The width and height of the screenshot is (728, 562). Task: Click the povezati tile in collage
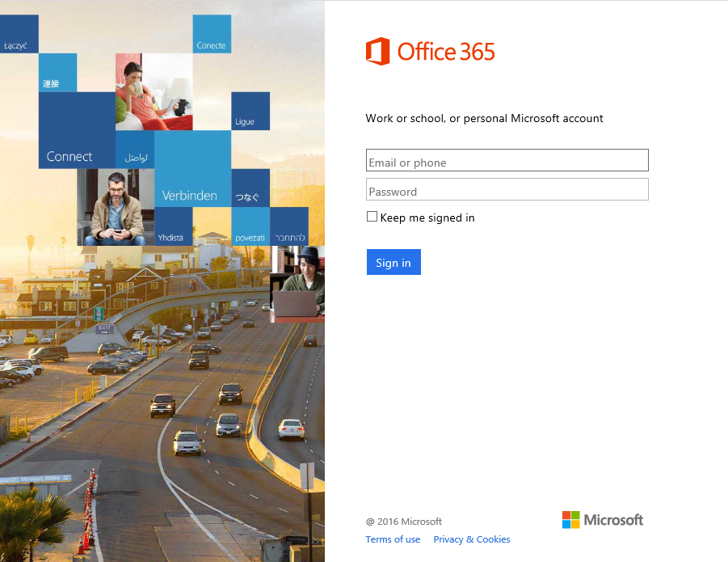[250, 226]
